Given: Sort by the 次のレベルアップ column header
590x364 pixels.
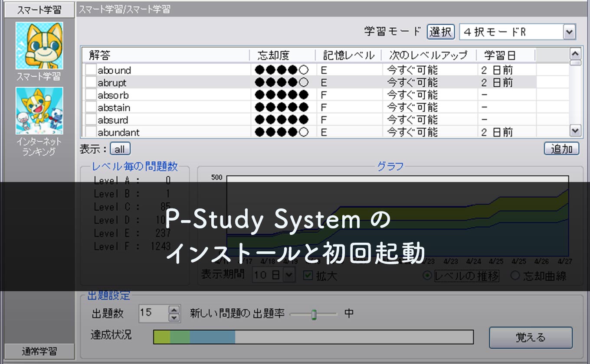Looking at the screenshot, I should click(429, 55).
